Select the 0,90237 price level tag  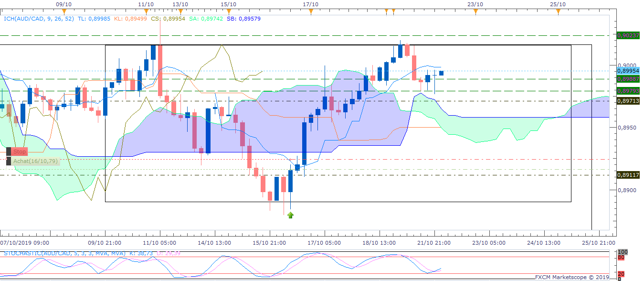(x=628, y=35)
